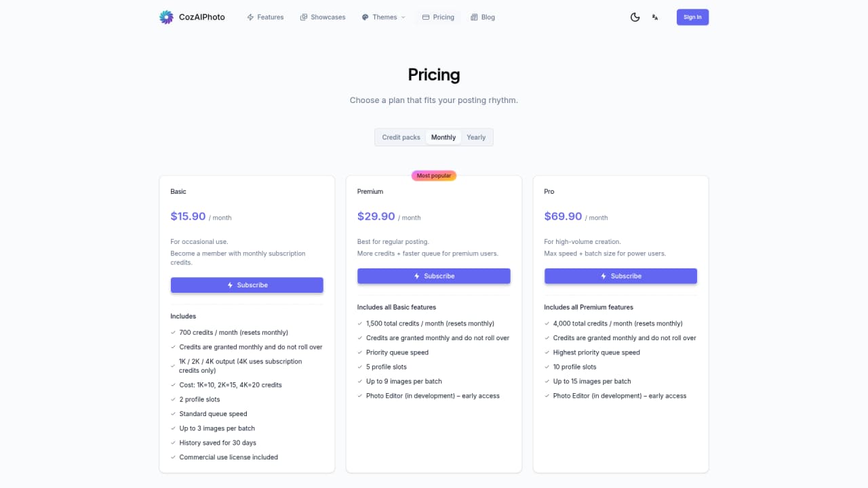868x488 pixels.
Task: Subscribe to the Basic plan
Action: [247, 285]
